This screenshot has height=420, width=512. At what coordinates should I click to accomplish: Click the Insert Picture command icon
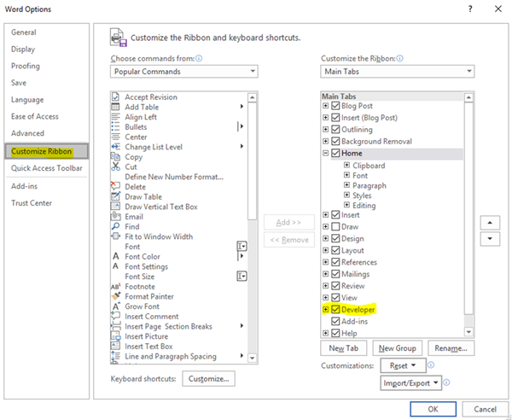tap(115, 336)
